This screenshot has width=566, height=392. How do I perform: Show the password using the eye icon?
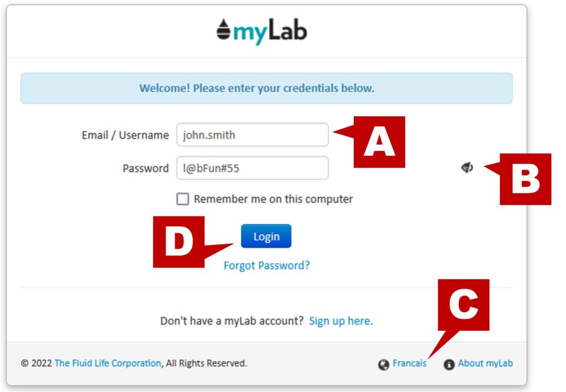tap(467, 168)
